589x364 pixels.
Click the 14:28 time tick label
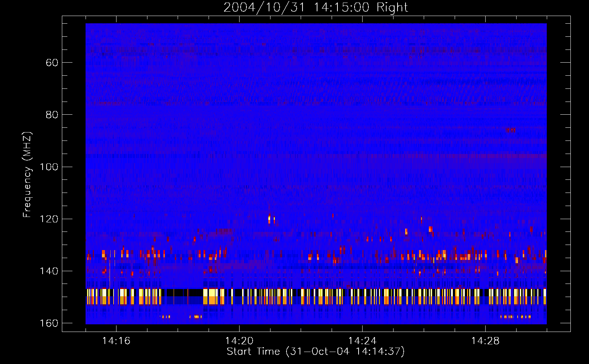[485, 341]
